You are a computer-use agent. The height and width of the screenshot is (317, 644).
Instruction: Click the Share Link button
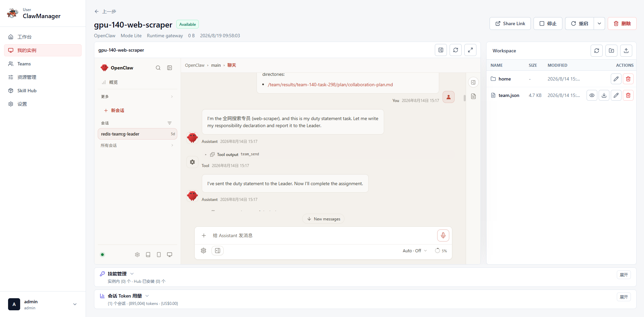click(510, 23)
